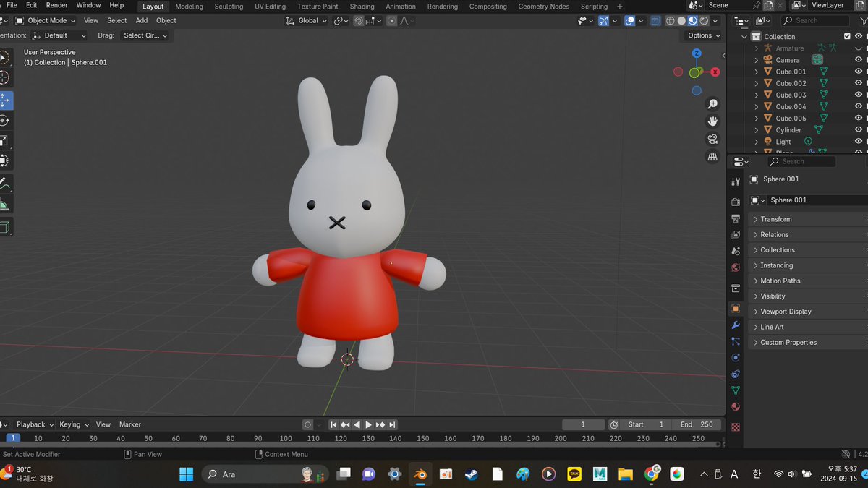
Task: Toggle camera view with the camera gizmo icon
Action: click(712, 139)
